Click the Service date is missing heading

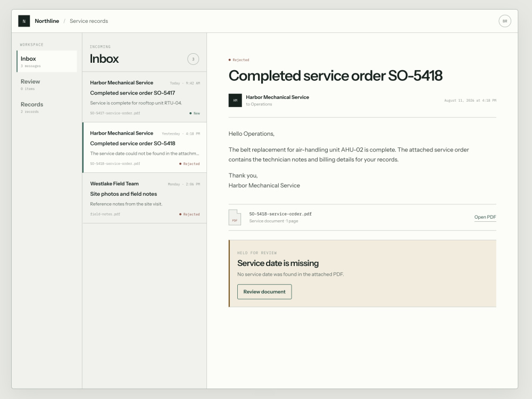click(278, 263)
